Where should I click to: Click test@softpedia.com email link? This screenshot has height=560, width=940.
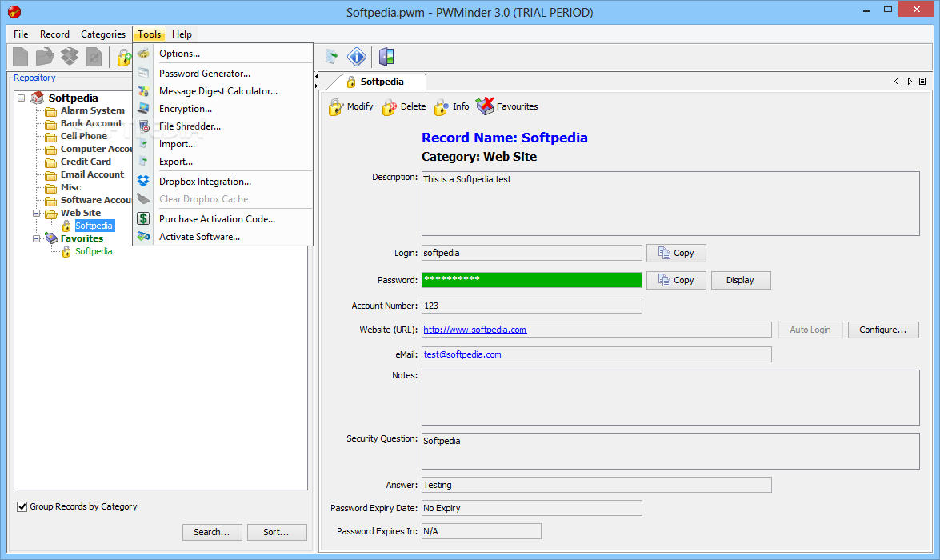463,354
